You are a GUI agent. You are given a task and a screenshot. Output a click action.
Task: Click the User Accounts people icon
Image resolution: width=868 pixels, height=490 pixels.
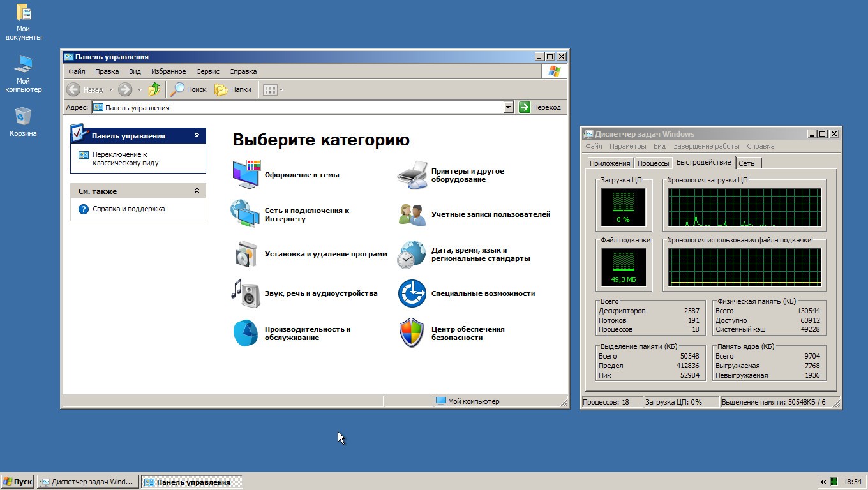412,214
